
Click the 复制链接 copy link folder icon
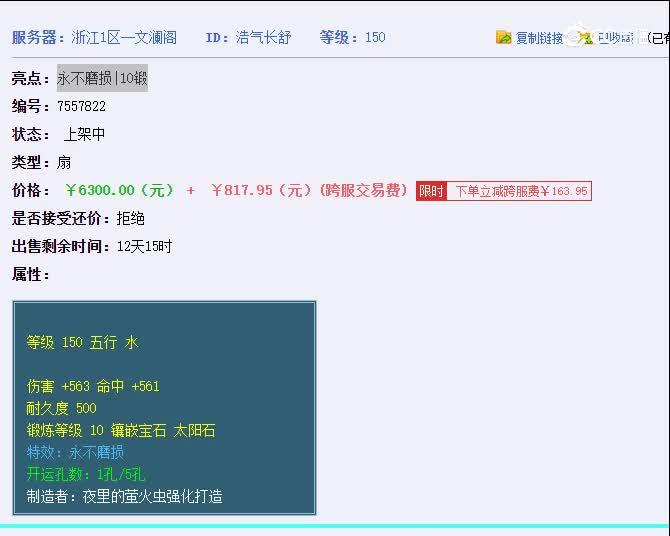503,38
